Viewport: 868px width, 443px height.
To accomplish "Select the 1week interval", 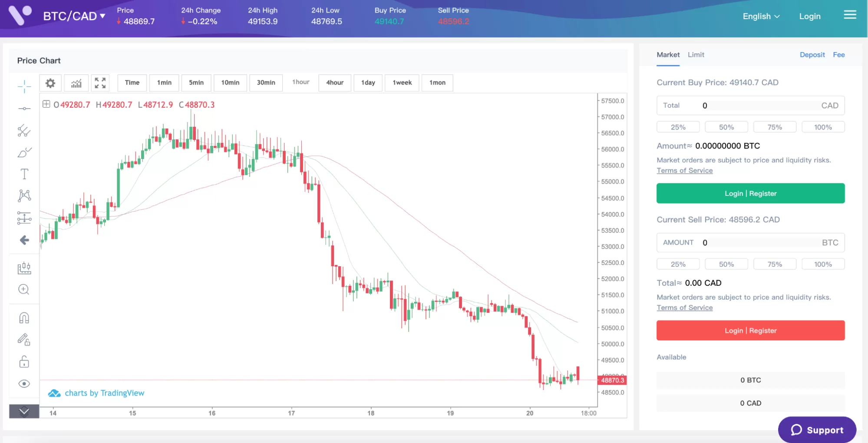I will [x=402, y=83].
